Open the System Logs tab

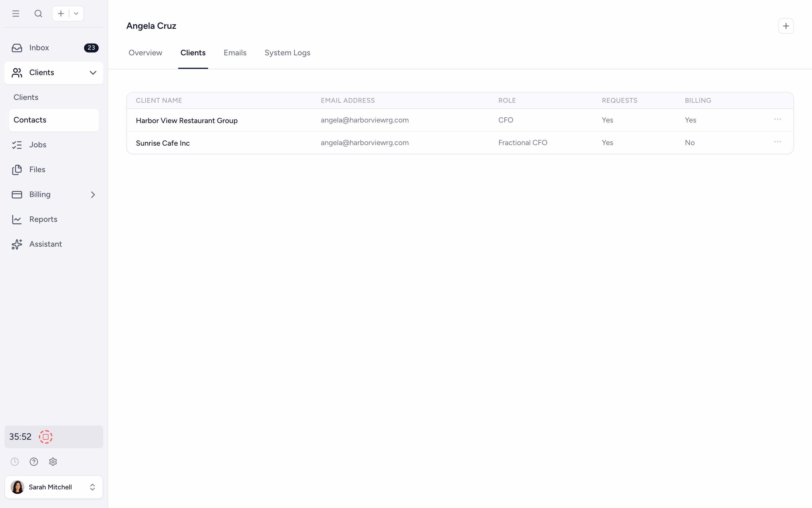(x=287, y=53)
